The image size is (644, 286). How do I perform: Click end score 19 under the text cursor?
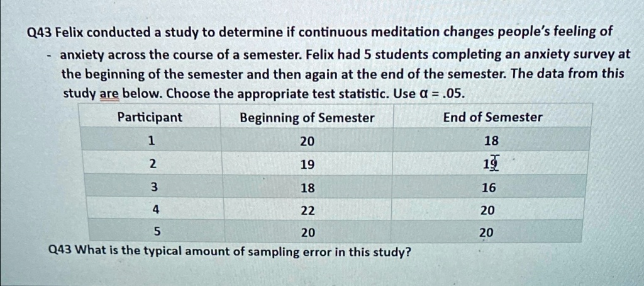(492, 165)
